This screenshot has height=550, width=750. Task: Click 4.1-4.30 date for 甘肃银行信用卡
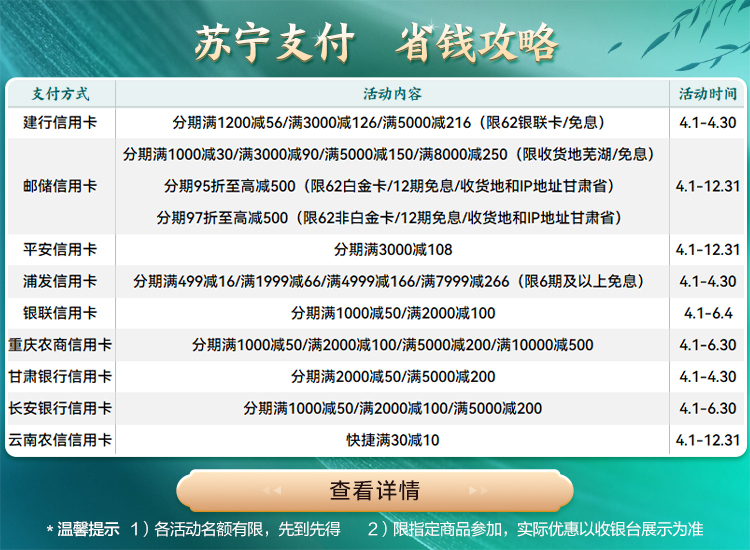pos(708,376)
